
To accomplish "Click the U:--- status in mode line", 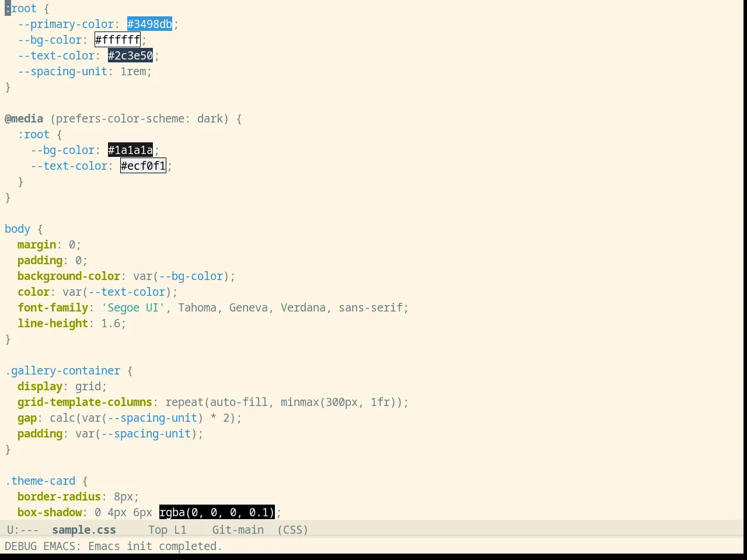I will coord(23,530).
